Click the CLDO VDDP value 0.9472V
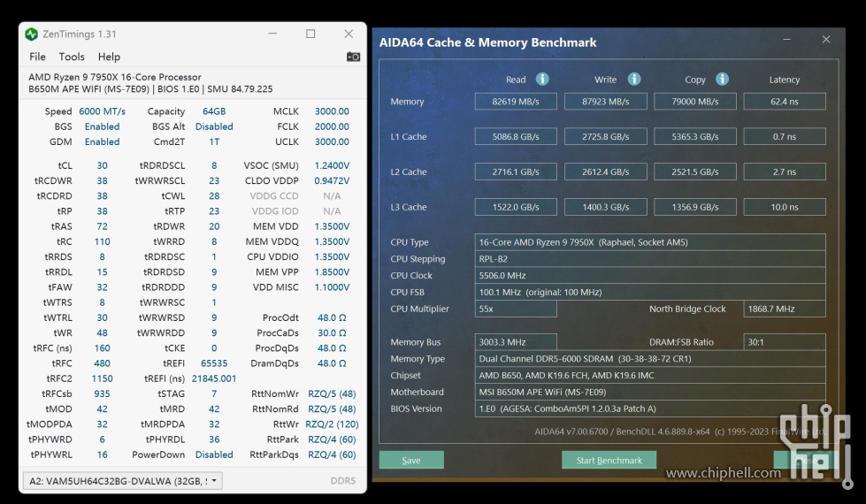 point(332,180)
